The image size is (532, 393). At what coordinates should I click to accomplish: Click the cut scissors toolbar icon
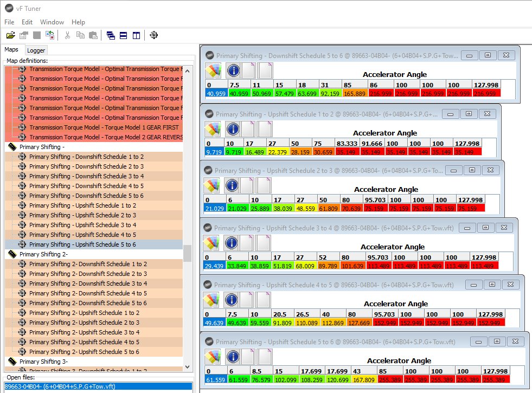pyautogui.click(x=67, y=35)
